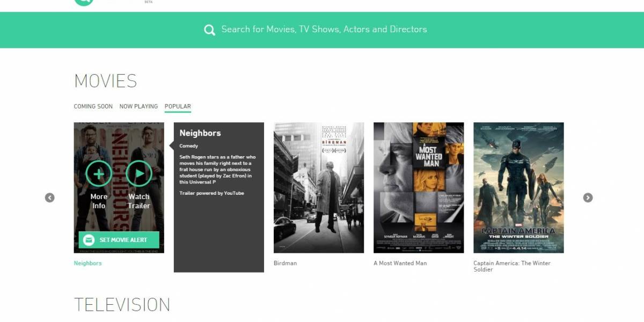Select the Popular tab
Image resolution: width=644 pixels, height=322 pixels.
[x=178, y=106]
